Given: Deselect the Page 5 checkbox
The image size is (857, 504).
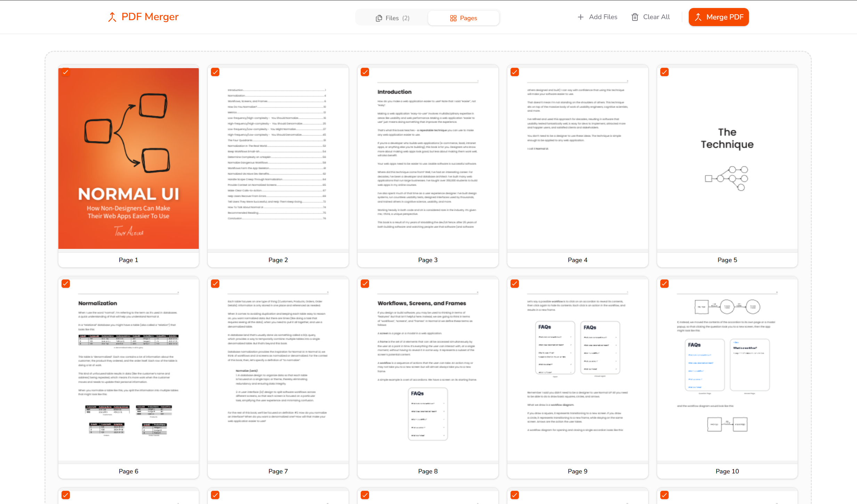Looking at the screenshot, I should coord(664,72).
